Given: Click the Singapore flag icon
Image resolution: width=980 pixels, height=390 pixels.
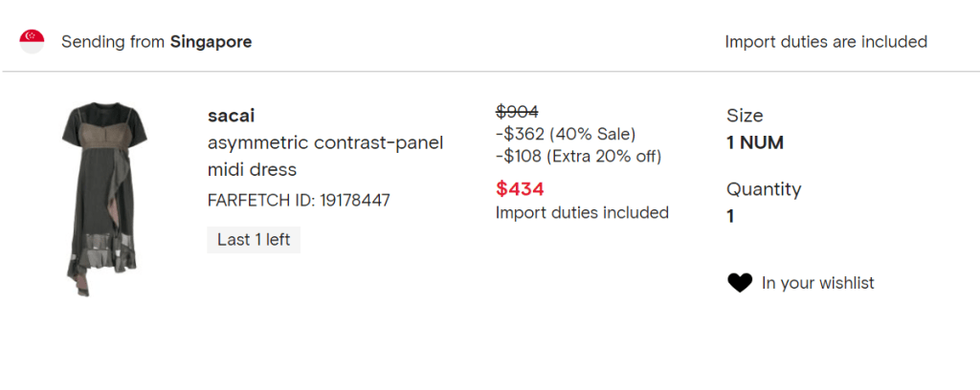Looking at the screenshot, I should coord(33,41).
